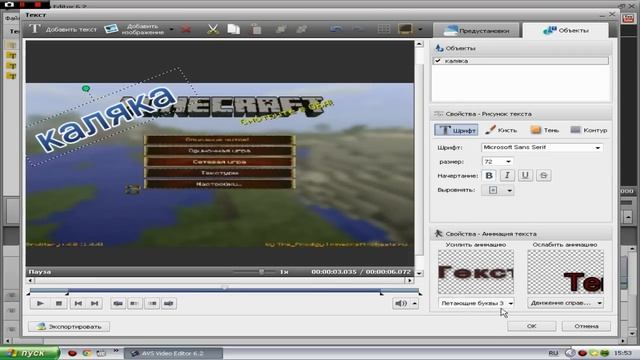Image resolution: width=640 pixels, height=360 pixels.
Task: Click the red Opera quick launch icon
Action: pos(72,353)
